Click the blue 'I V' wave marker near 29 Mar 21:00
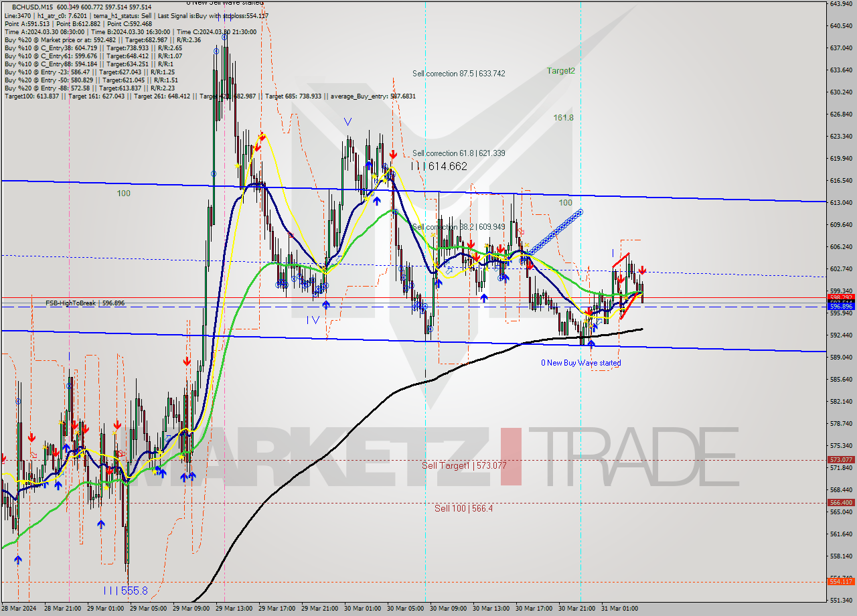 point(313,320)
